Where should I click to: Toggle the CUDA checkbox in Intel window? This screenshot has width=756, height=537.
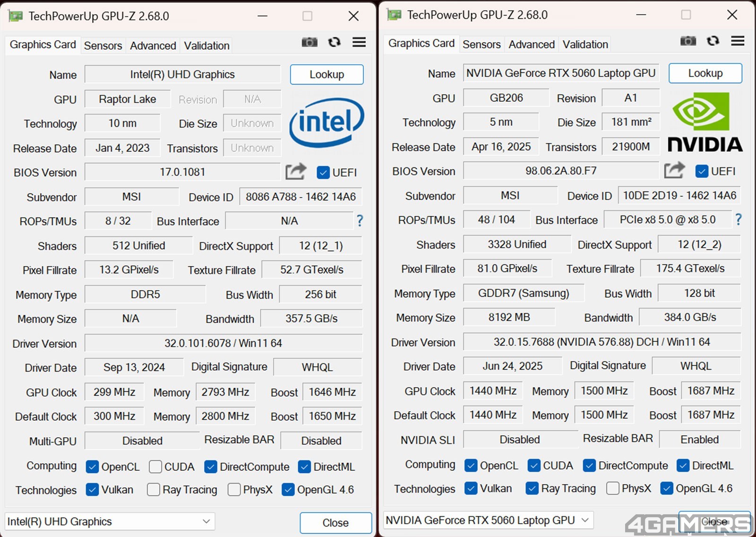pyautogui.click(x=155, y=467)
